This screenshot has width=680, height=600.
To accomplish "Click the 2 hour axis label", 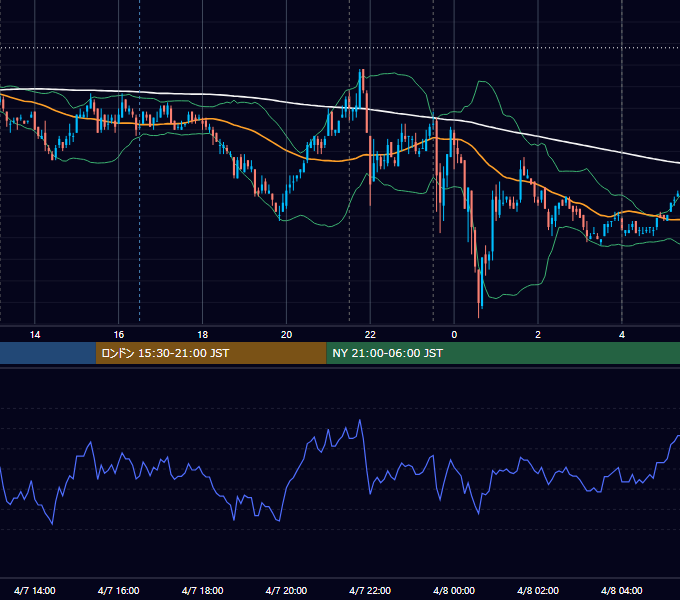I will click(538, 335).
